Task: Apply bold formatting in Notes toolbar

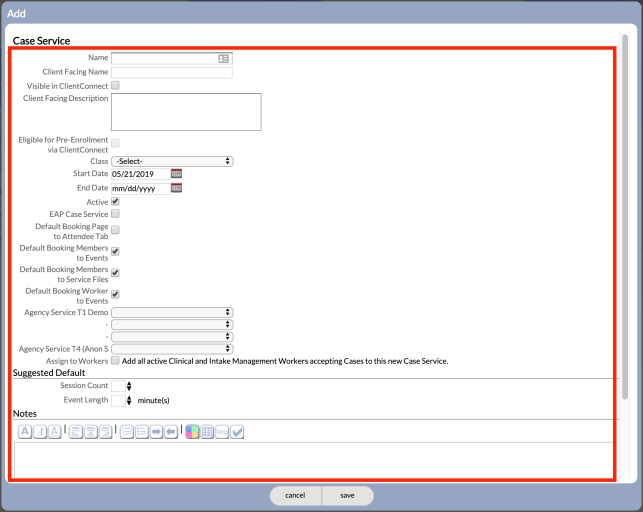Action: [x=25, y=432]
